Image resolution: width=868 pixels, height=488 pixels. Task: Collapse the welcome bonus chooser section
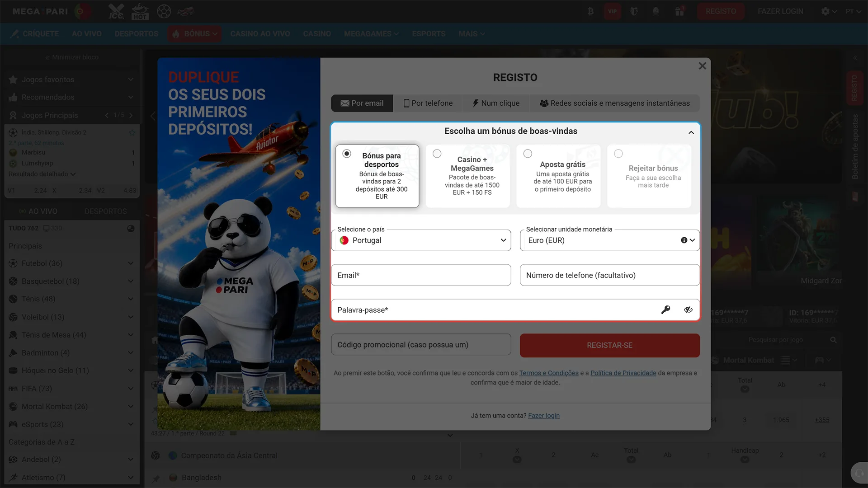point(691,132)
